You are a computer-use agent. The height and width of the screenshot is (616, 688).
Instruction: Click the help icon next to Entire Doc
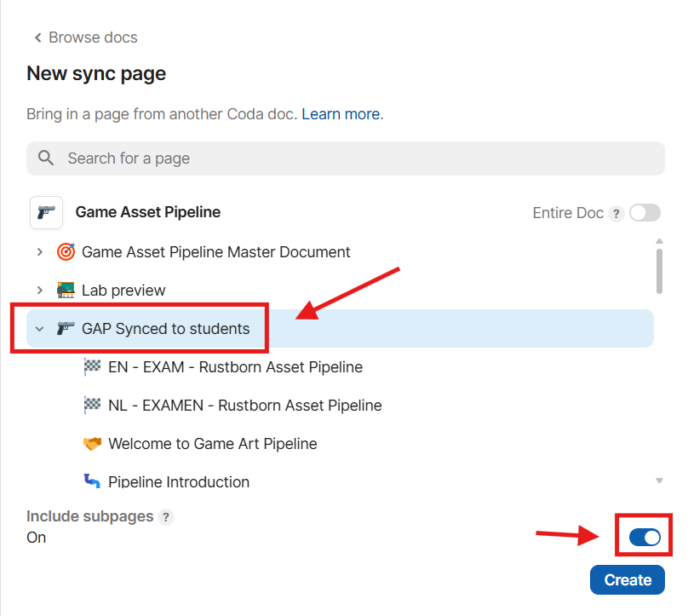(x=616, y=213)
